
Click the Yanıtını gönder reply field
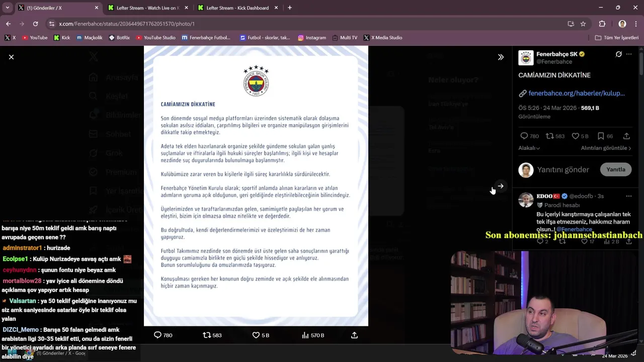click(563, 169)
